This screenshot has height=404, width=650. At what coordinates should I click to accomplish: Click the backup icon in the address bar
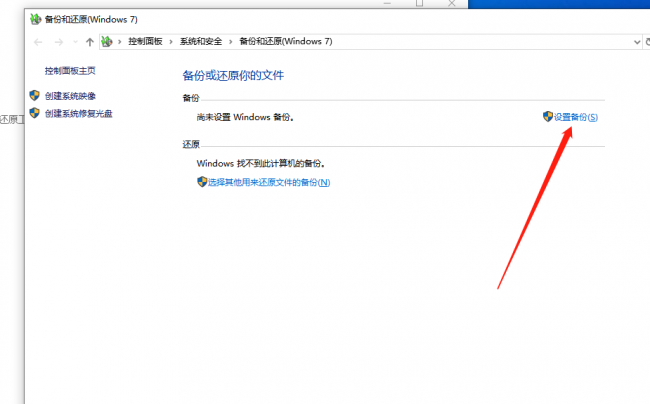107,41
